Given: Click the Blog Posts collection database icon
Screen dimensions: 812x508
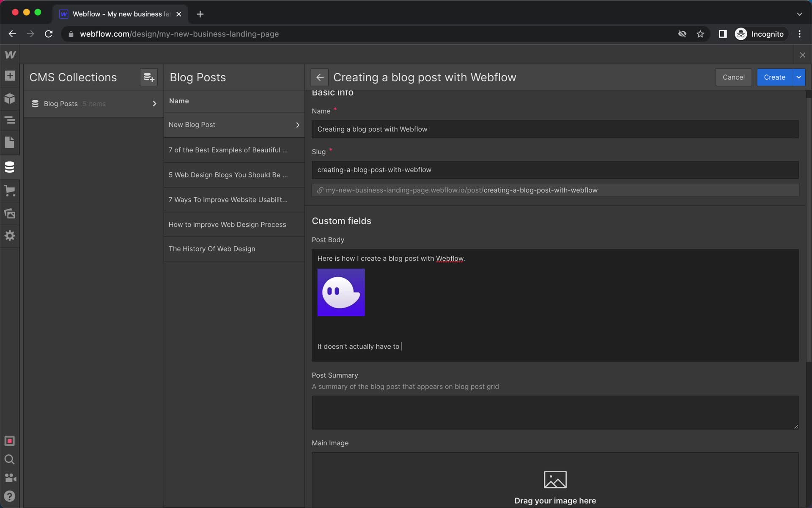Looking at the screenshot, I should tap(36, 104).
